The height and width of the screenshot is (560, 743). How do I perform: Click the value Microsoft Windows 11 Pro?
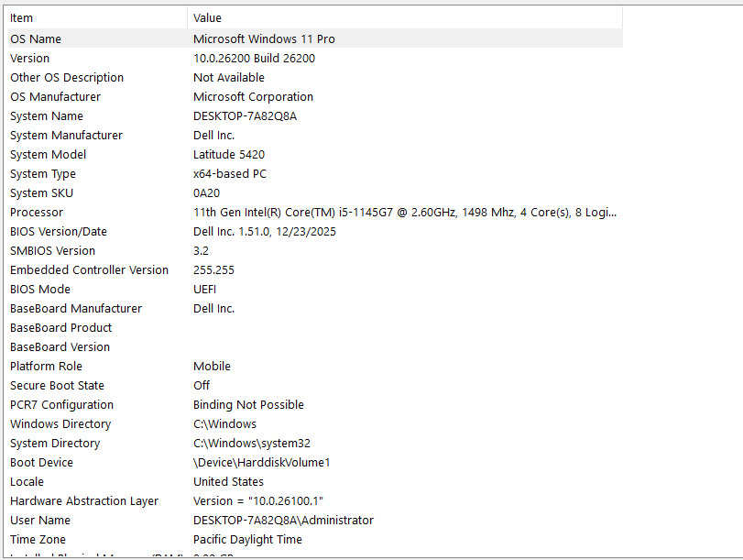coord(264,38)
